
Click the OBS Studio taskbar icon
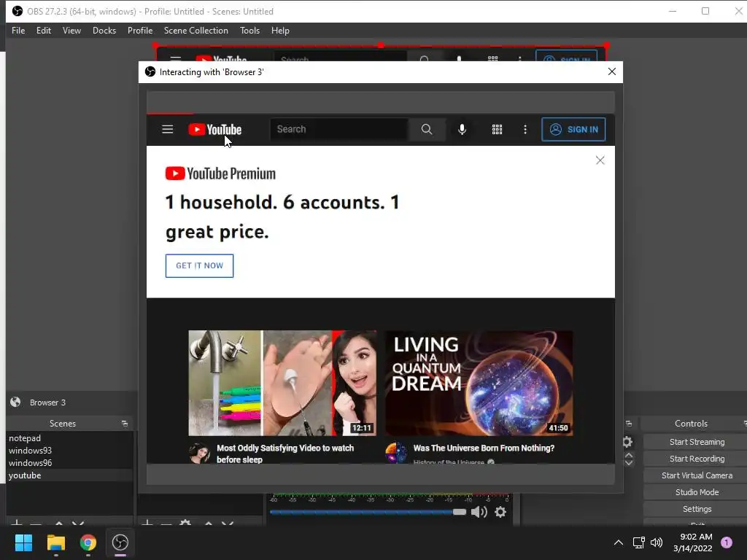tap(120, 542)
